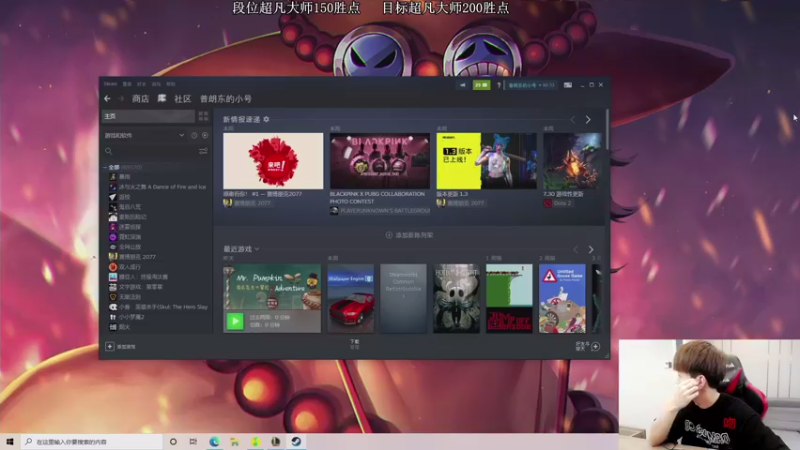This screenshot has width=800, height=450.
Task: Switch to Big Picture mode icon
Action: pos(567,85)
